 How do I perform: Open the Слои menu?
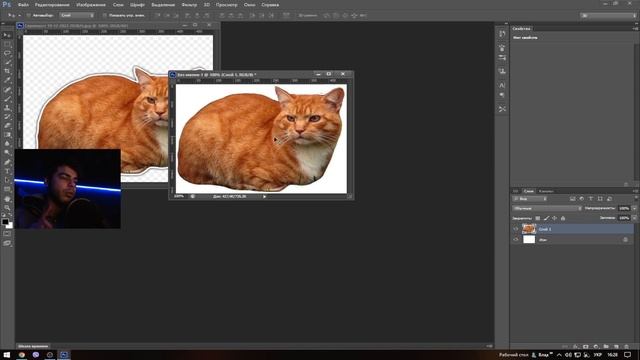tap(118, 5)
